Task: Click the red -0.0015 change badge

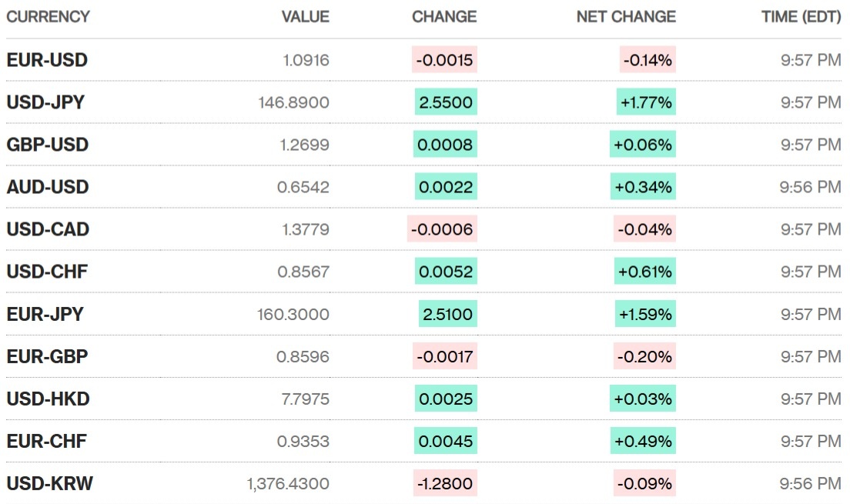Action: coord(444,60)
